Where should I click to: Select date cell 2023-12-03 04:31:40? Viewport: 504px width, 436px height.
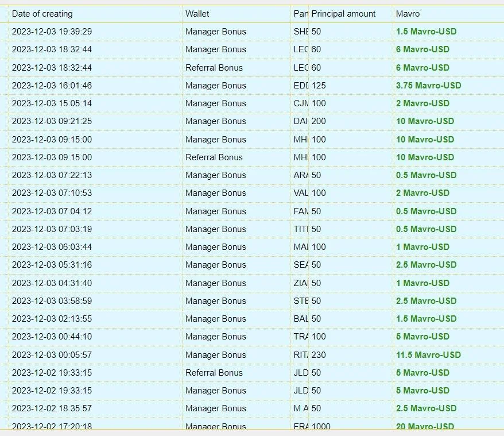click(52, 283)
